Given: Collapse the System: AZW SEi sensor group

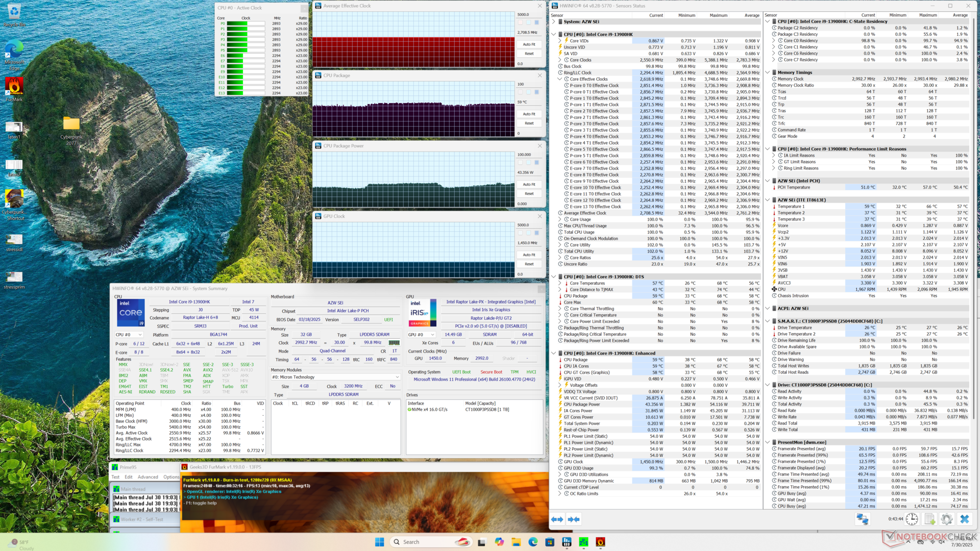Looking at the screenshot, I should click(553, 22).
